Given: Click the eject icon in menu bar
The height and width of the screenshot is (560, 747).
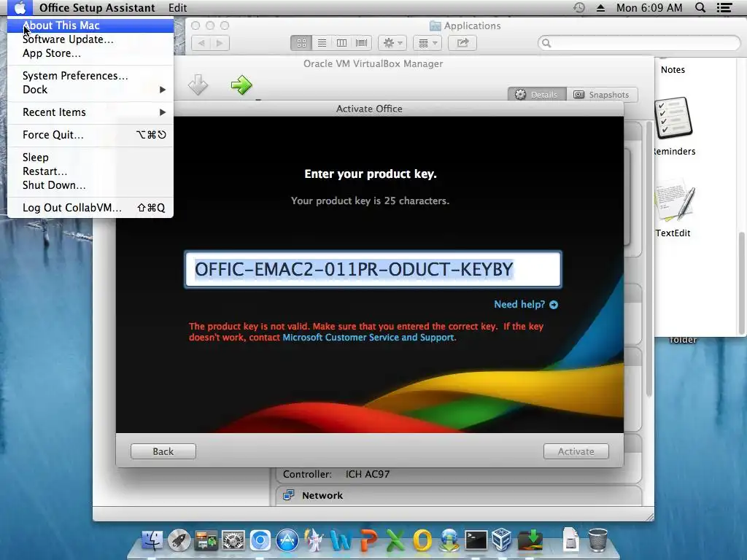Looking at the screenshot, I should pyautogui.click(x=600, y=7).
